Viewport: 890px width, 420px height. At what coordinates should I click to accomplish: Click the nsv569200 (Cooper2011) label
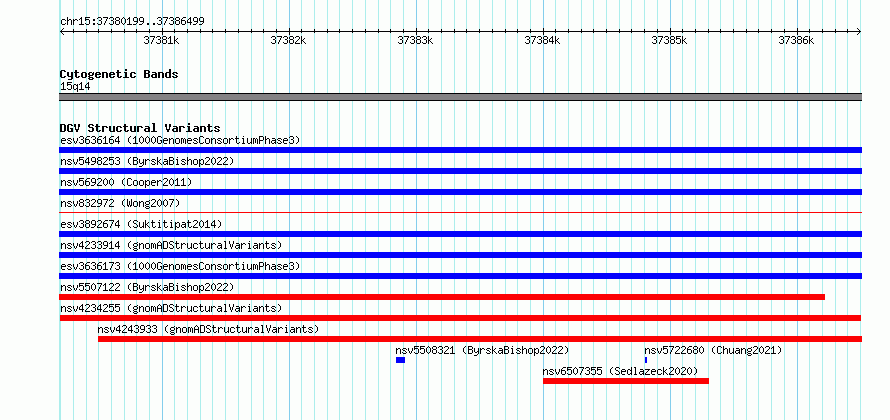tap(126, 182)
